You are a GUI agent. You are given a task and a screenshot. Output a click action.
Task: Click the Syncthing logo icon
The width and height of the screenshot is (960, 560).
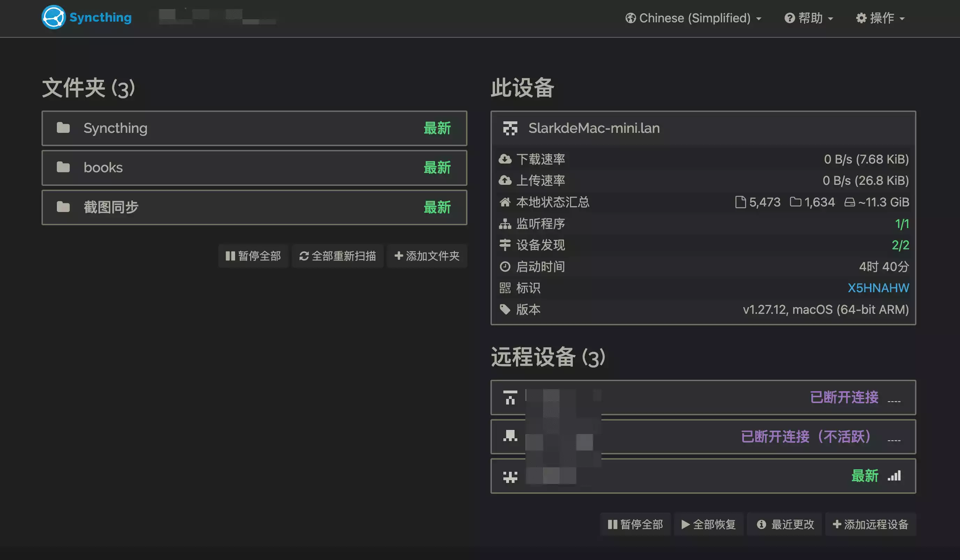(x=53, y=17)
